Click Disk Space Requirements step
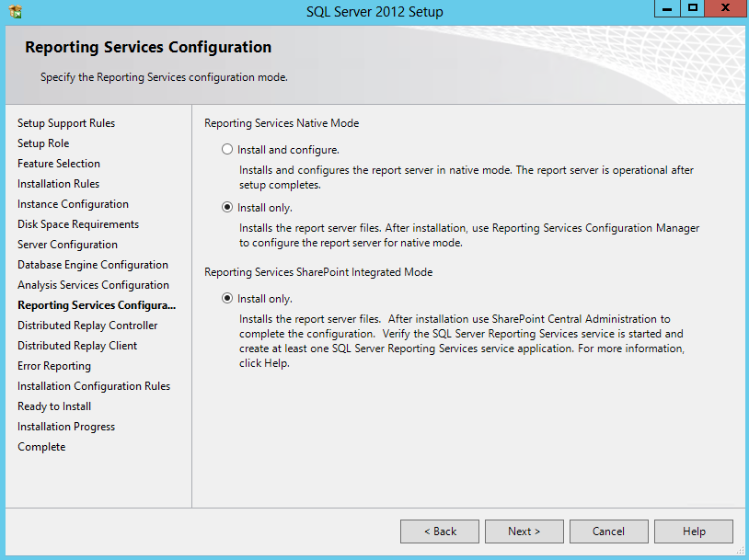The width and height of the screenshot is (749, 560). pyautogui.click(x=78, y=224)
